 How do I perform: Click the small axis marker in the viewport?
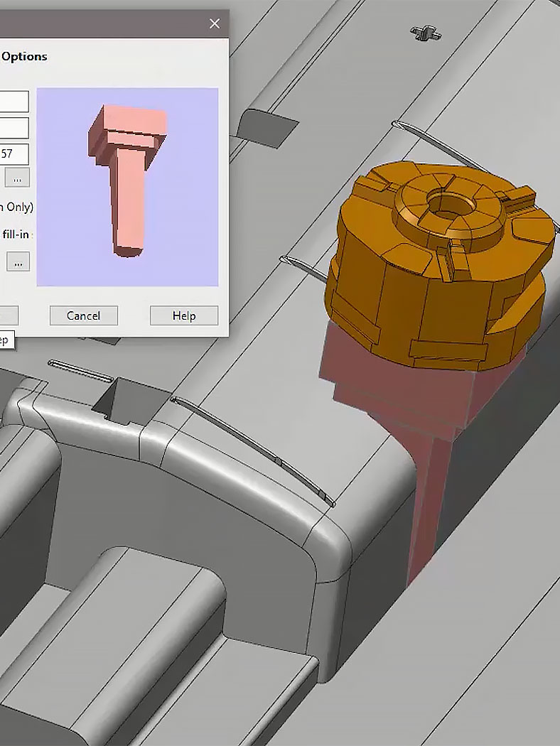[x=426, y=34]
